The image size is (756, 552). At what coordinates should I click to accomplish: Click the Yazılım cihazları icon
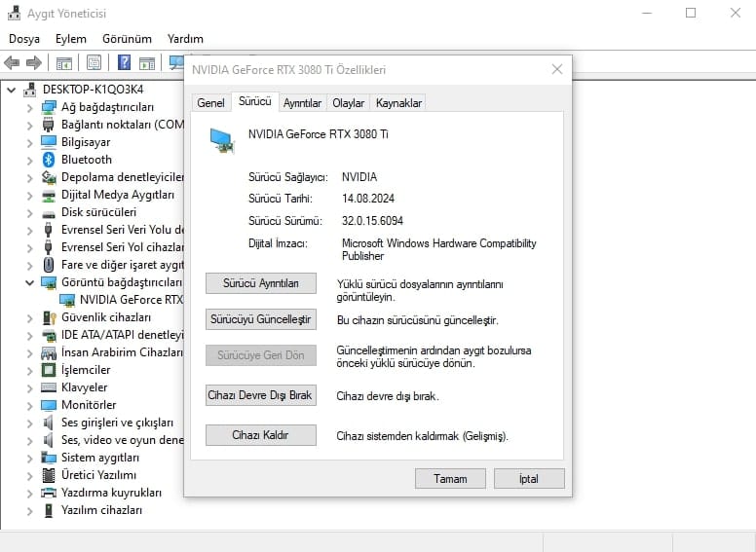coord(49,510)
